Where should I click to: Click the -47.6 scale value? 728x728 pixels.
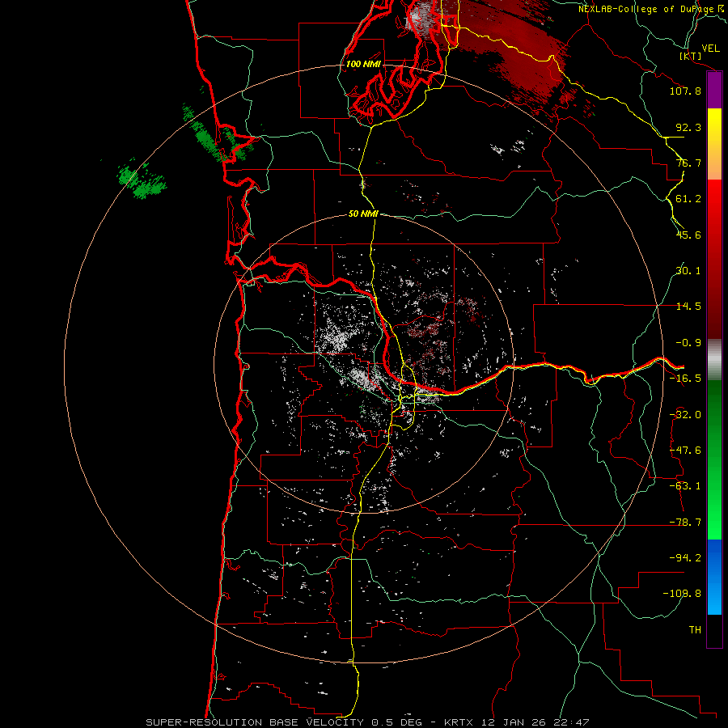click(685, 451)
